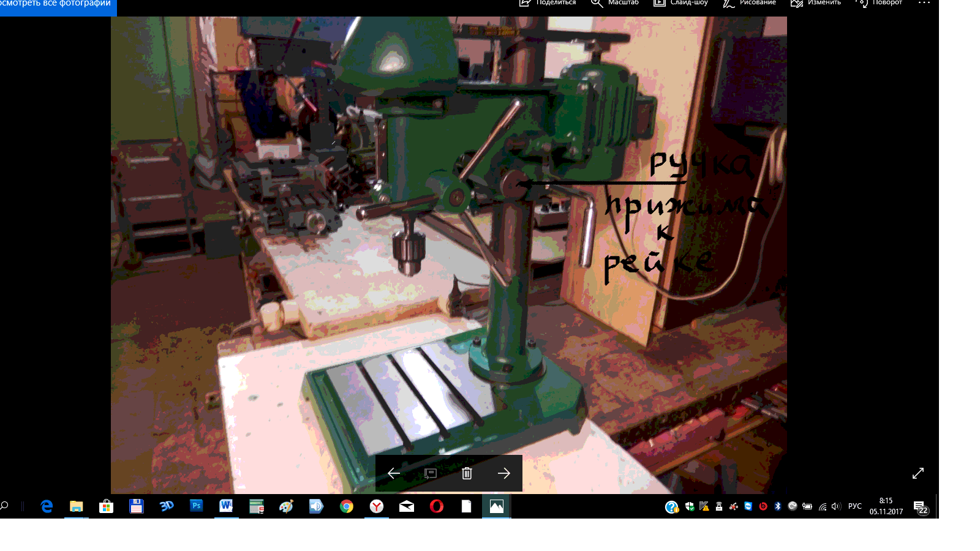
Task: Open the three-dots more options menu
Action: click(x=924, y=3)
